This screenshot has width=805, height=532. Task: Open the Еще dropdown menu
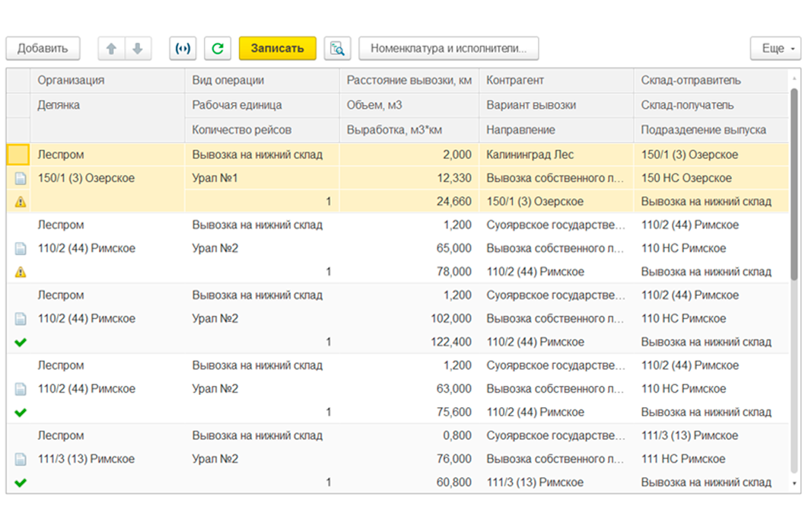(775, 49)
